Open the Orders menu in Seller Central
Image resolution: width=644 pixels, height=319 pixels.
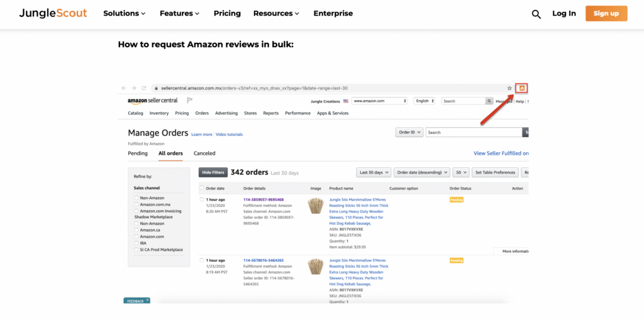202,113
